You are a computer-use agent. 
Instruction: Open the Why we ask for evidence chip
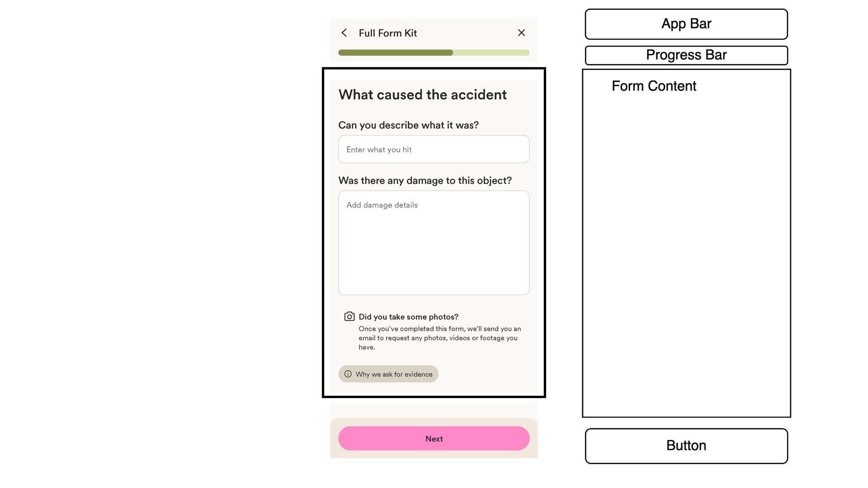388,374
